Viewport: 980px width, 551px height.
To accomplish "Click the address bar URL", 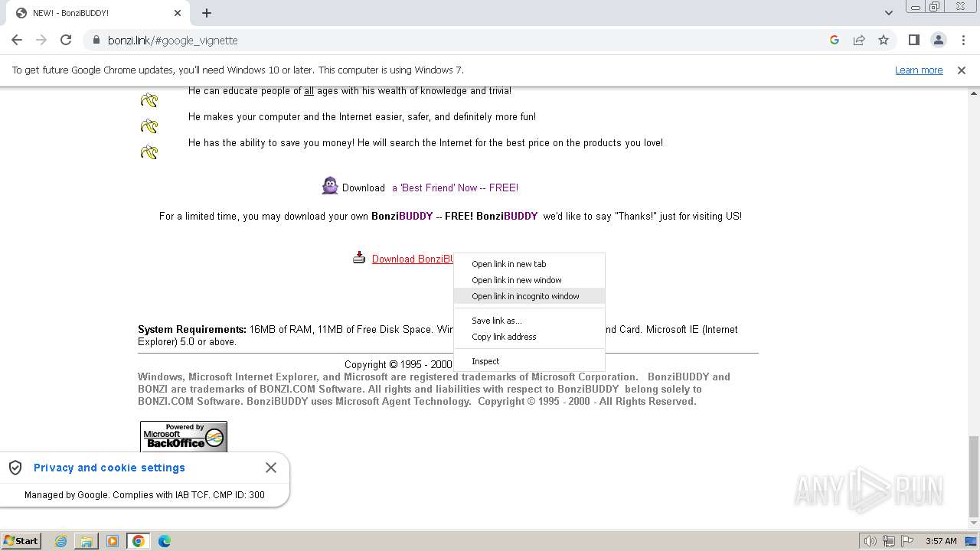I will (173, 40).
